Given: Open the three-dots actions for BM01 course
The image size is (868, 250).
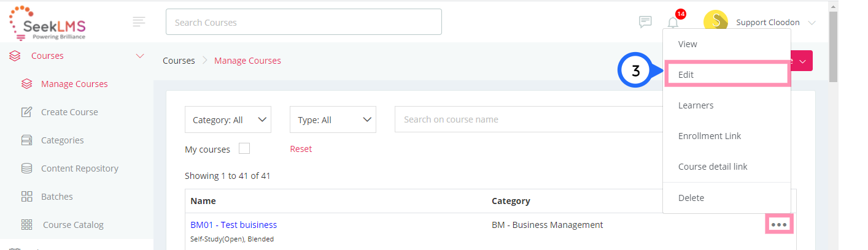Looking at the screenshot, I should click(x=779, y=225).
